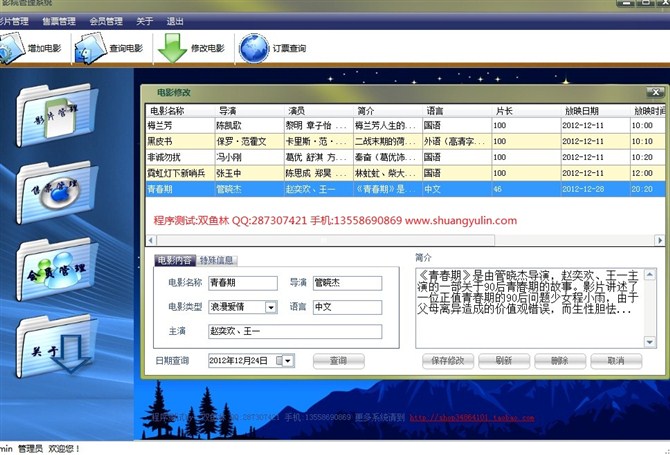Click inside the 简介 text area
The image size is (670, 455).
click(x=530, y=308)
